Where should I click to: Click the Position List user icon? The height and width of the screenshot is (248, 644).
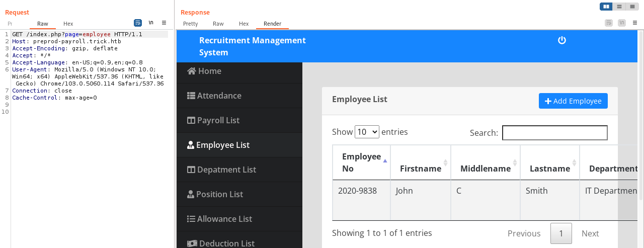[191, 194]
